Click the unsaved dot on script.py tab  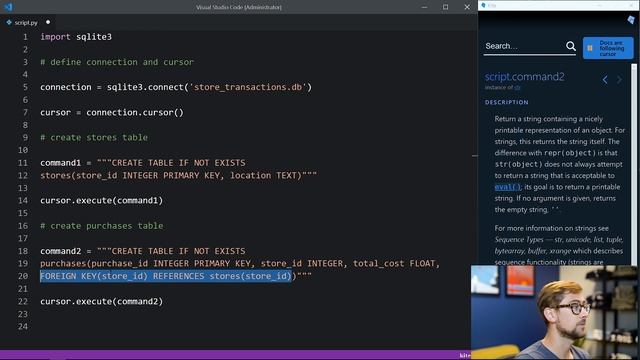[48, 22]
